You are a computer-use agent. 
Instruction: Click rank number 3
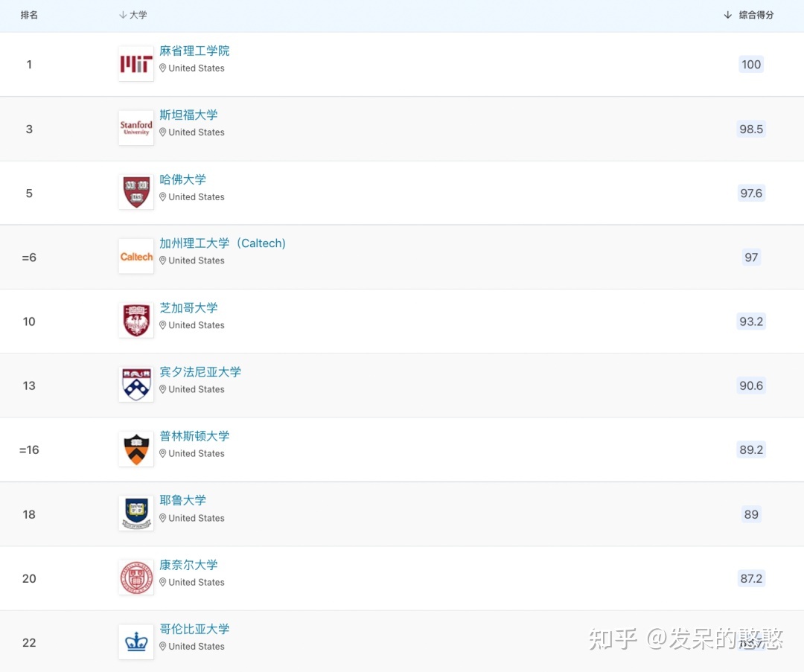[x=29, y=129]
